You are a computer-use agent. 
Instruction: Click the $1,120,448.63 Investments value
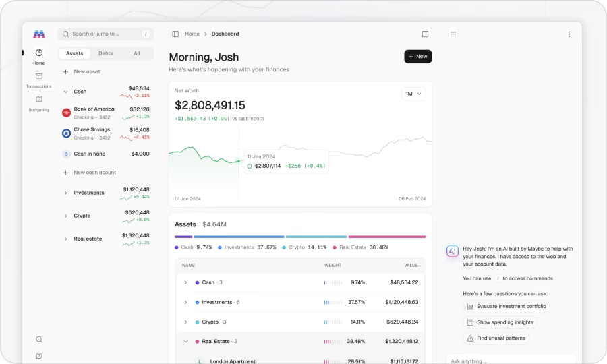[x=401, y=302]
